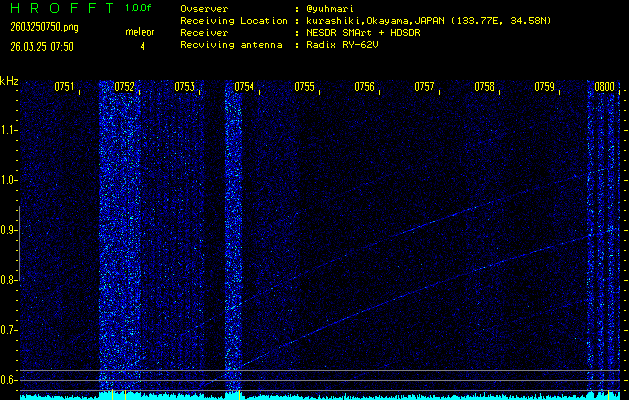Click the 0758 time label
629x400 pixels.
point(484,87)
